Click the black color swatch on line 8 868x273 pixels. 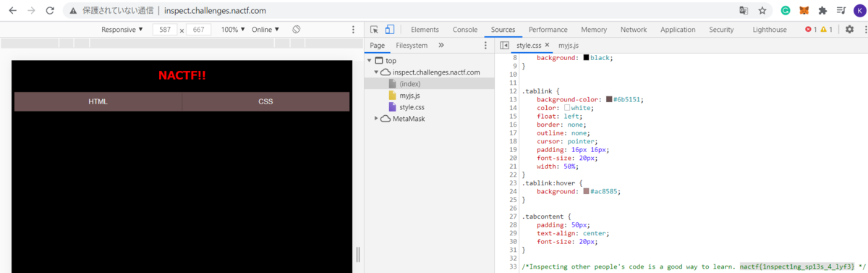point(586,57)
